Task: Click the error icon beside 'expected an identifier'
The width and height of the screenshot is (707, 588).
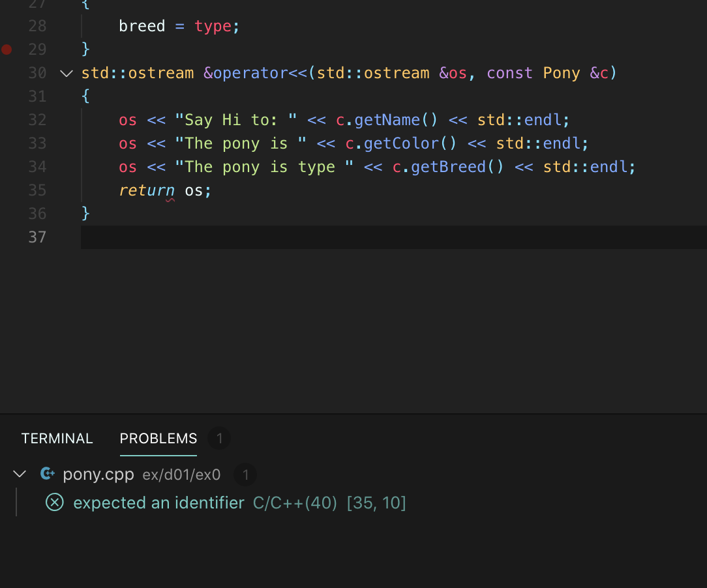Action: point(55,502)
